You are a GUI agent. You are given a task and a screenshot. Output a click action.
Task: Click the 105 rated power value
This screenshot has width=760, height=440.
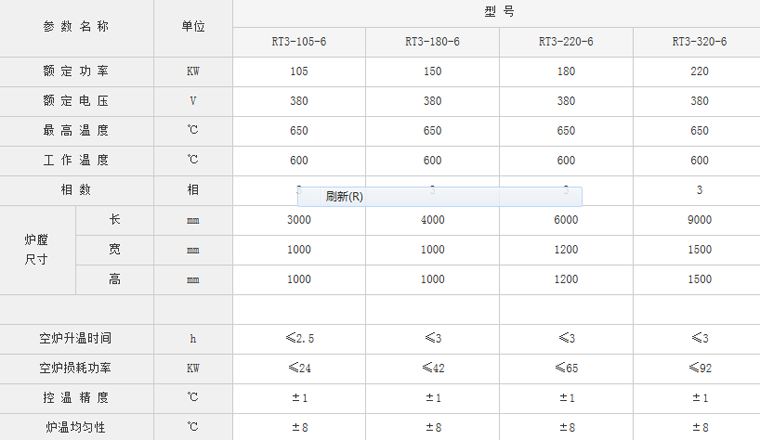pyautogui.click(x=299, y=72)
